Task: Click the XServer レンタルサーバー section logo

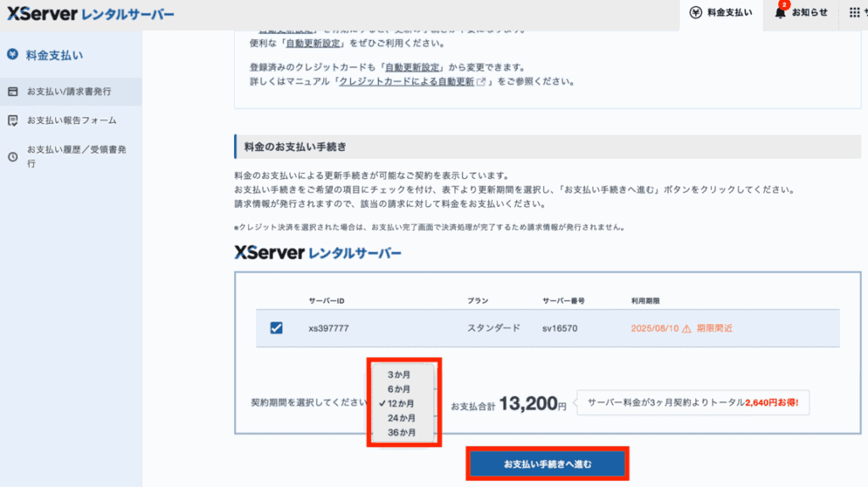Action: tap(318, 253)
